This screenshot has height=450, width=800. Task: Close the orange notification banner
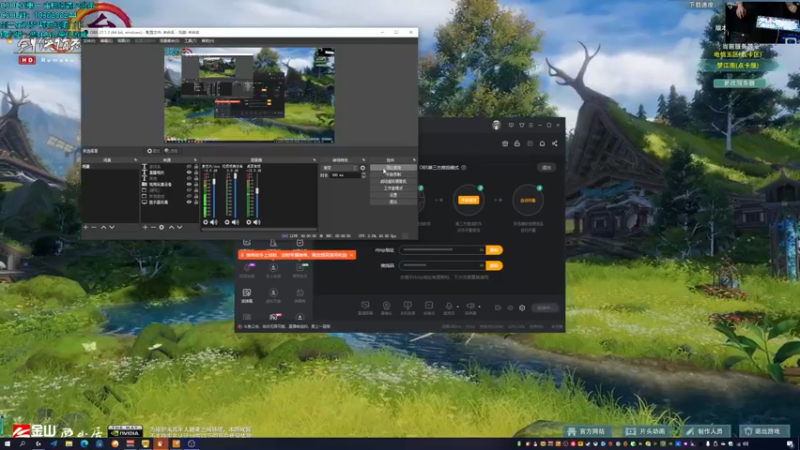tap(352, 255)
